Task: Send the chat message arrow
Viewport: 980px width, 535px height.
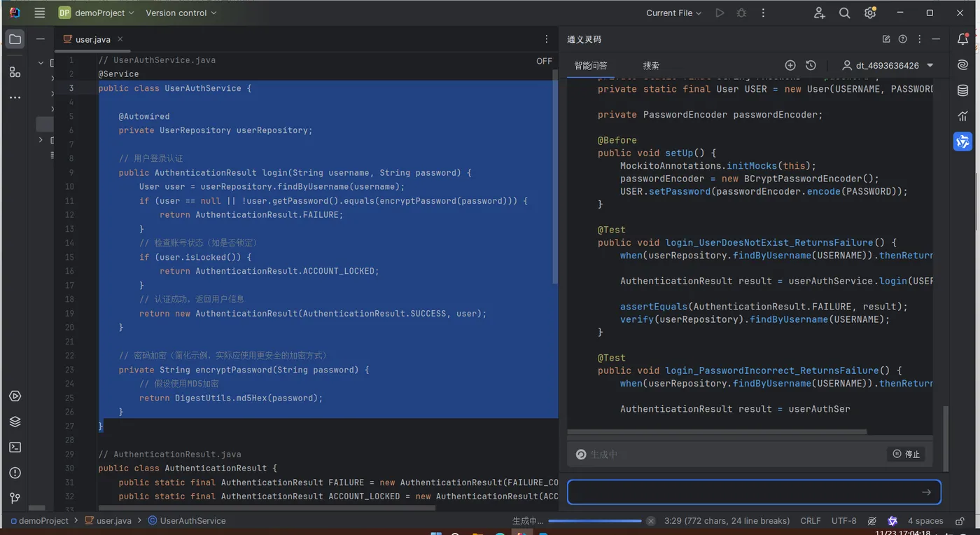Action: (926, 492)
